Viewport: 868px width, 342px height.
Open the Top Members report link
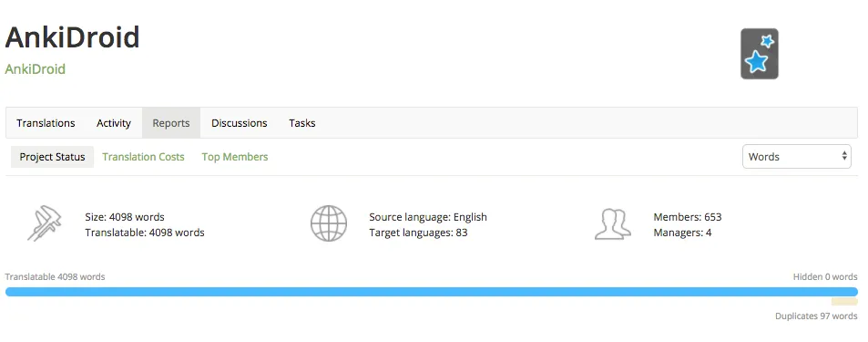coord(235,157)
